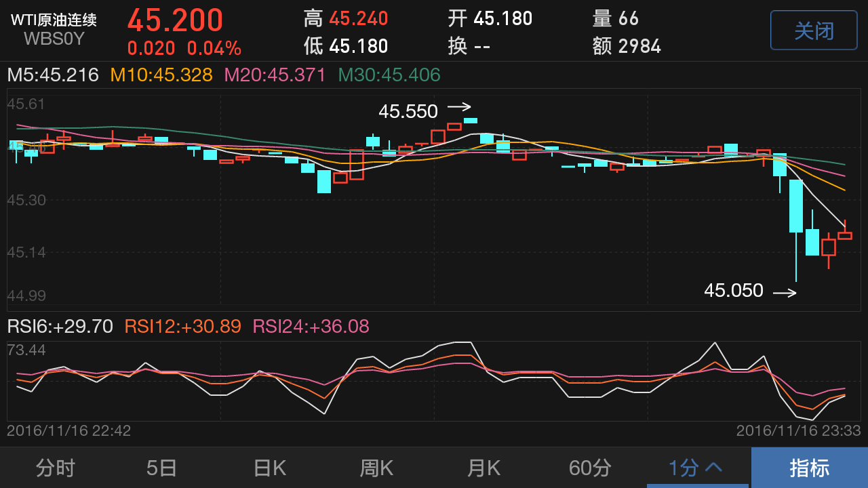Expand the 1分 interval dropdown

[696, 468]
